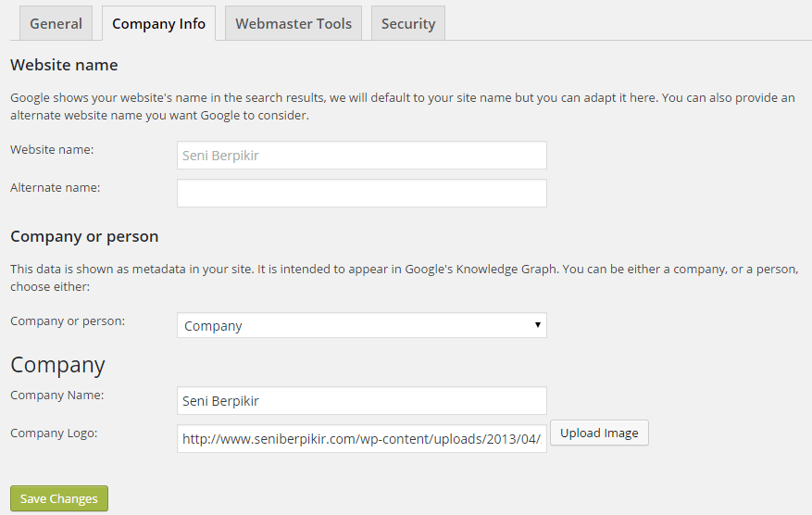Click the "Alternate name:" field label
Viewport: 812px width, 515px height.
pyautogui.click(x=55, y=187)
